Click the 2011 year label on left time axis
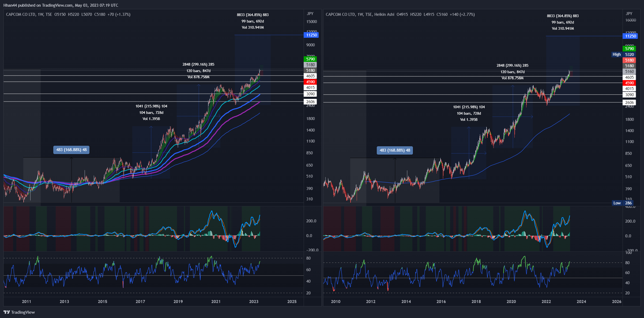644x318 pixels. click(x=27, y=302)
